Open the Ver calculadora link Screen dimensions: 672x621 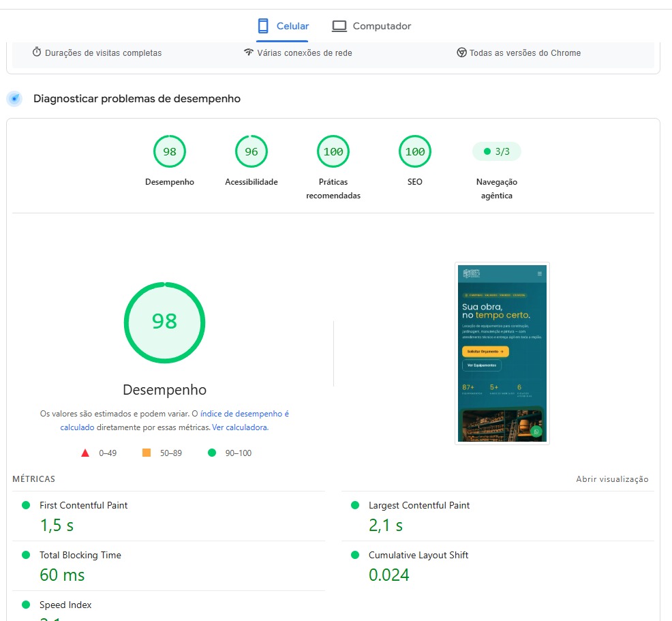[x=240, y=427]
